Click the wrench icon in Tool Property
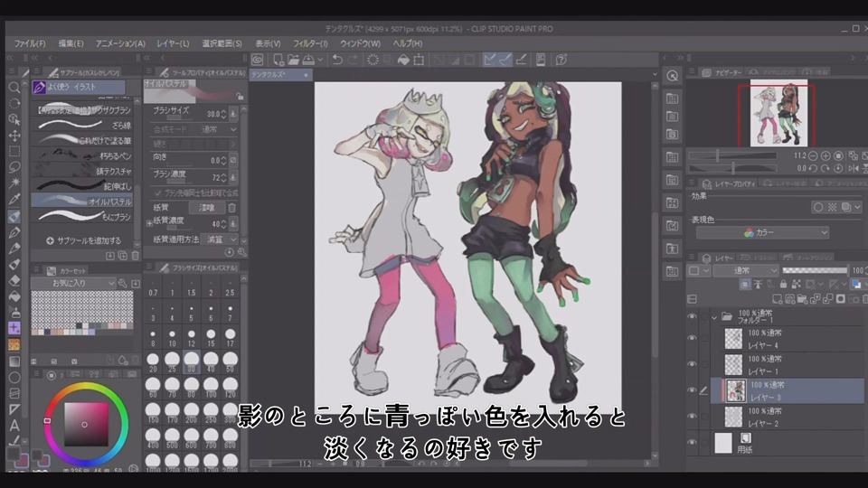The image size is (868, 488). 242,252
